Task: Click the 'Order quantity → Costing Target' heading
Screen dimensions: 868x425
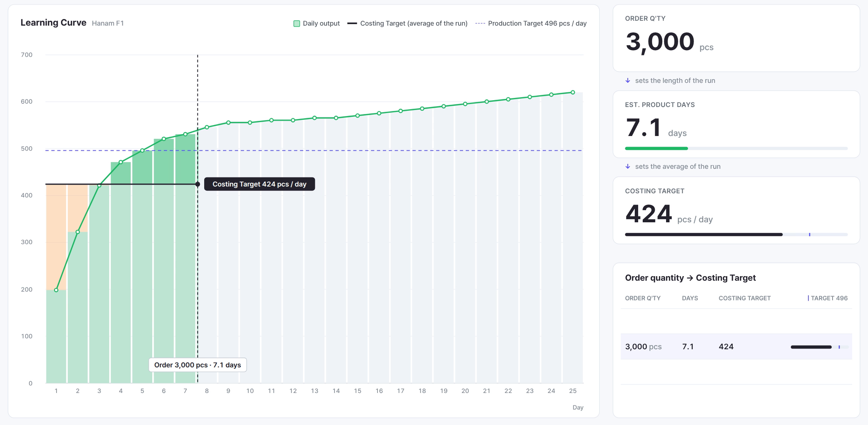Action: pyautogui.click(x=690, y=278)
